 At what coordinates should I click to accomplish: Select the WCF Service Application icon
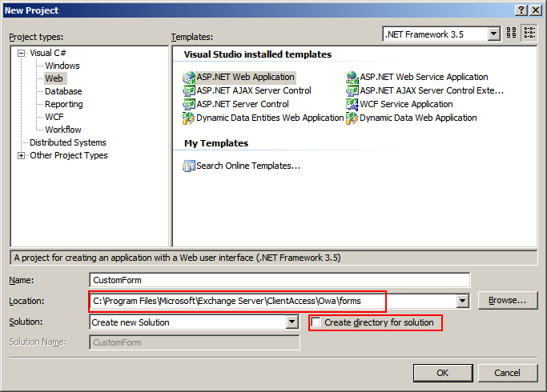tap(352, 104)
